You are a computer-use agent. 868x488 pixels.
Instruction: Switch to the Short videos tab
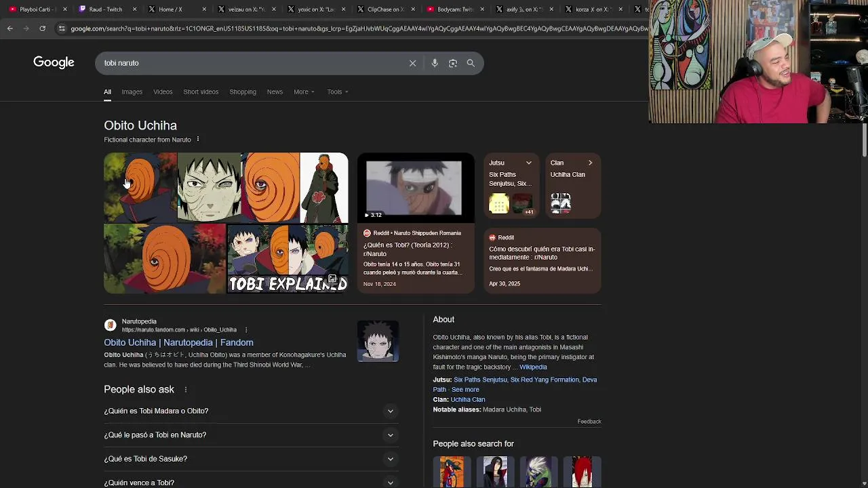[x=201, y=92]
